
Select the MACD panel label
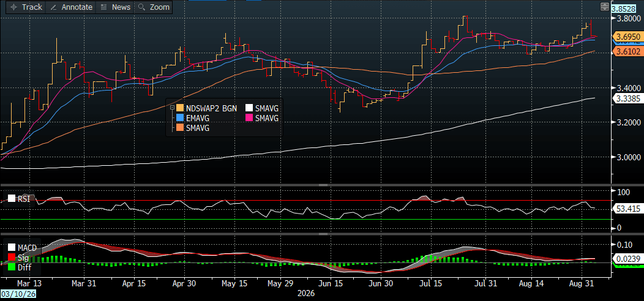pos(27,248)
